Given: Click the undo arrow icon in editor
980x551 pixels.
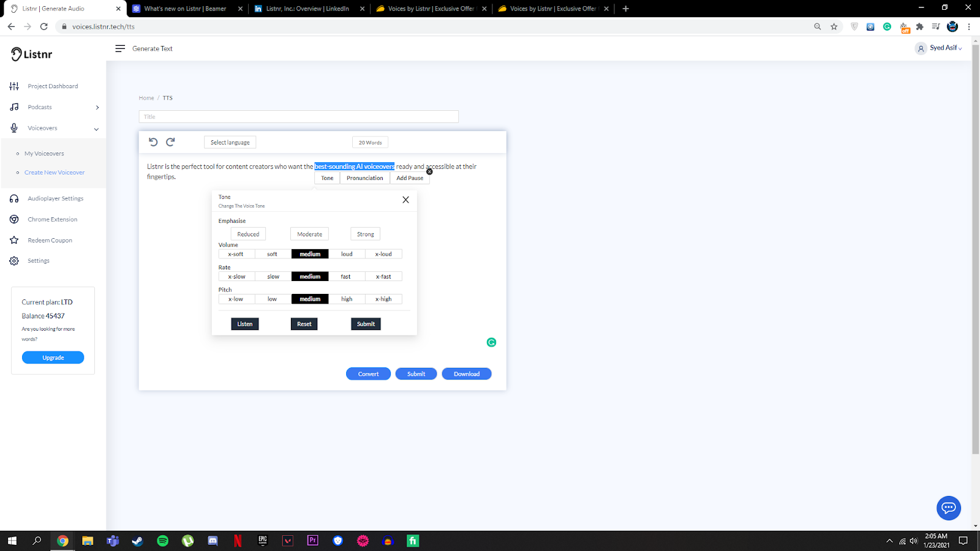Looking at the screenshot, I should pos(153,142).
